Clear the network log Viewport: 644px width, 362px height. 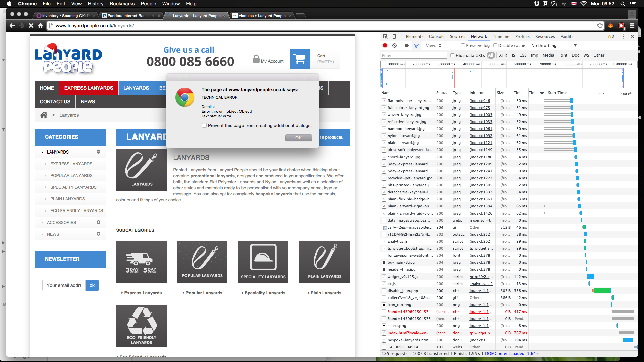[x=395, y=45]
